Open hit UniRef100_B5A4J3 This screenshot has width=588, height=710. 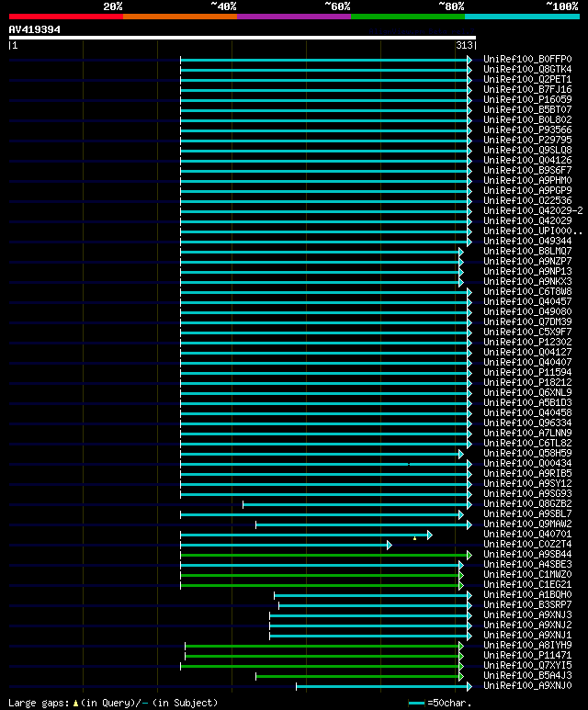527,676
